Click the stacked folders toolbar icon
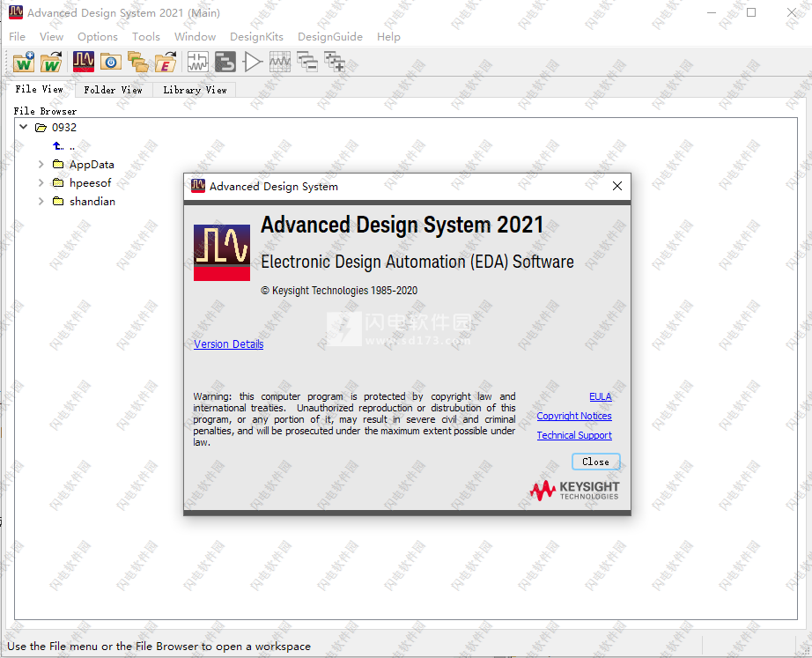812x658 pixels. point(137,63)
